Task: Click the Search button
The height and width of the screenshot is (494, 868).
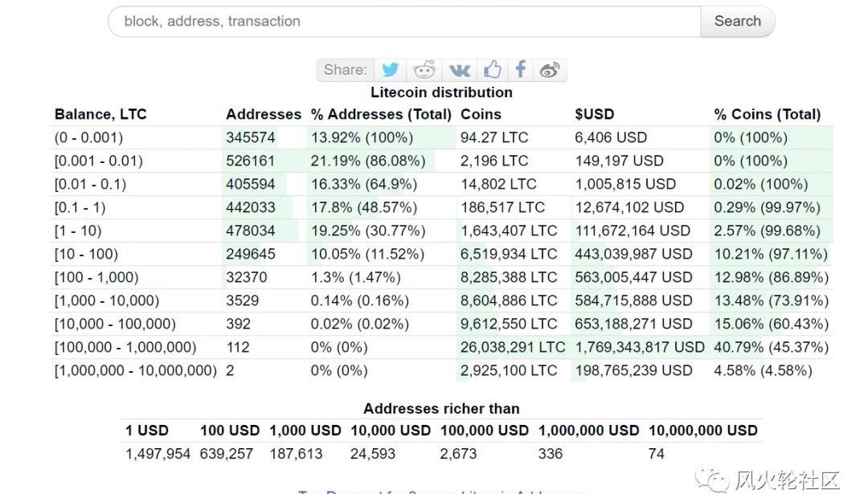Action: click(737, 22)
